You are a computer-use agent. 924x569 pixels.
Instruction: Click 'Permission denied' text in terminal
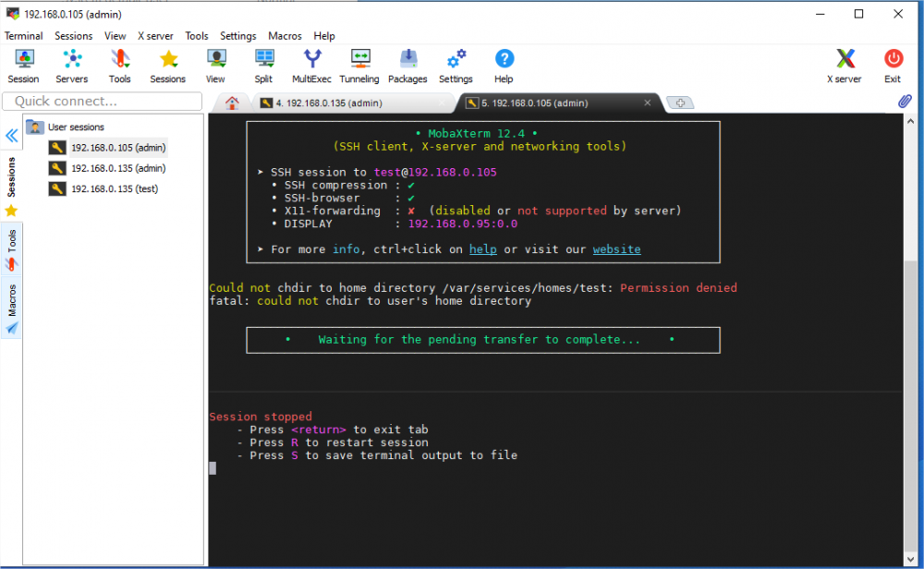[x=678, y=288]
